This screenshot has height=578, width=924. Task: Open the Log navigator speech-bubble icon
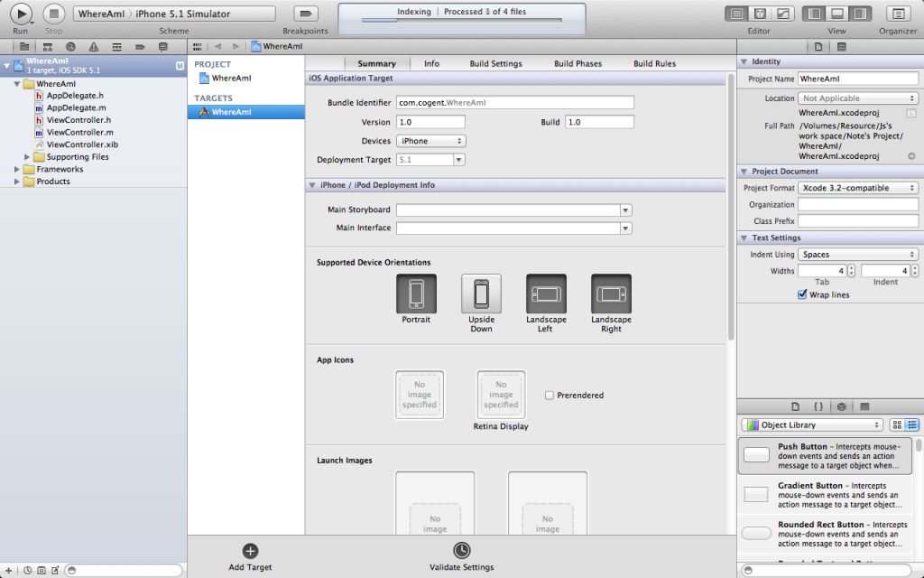[x=163, y=47]
